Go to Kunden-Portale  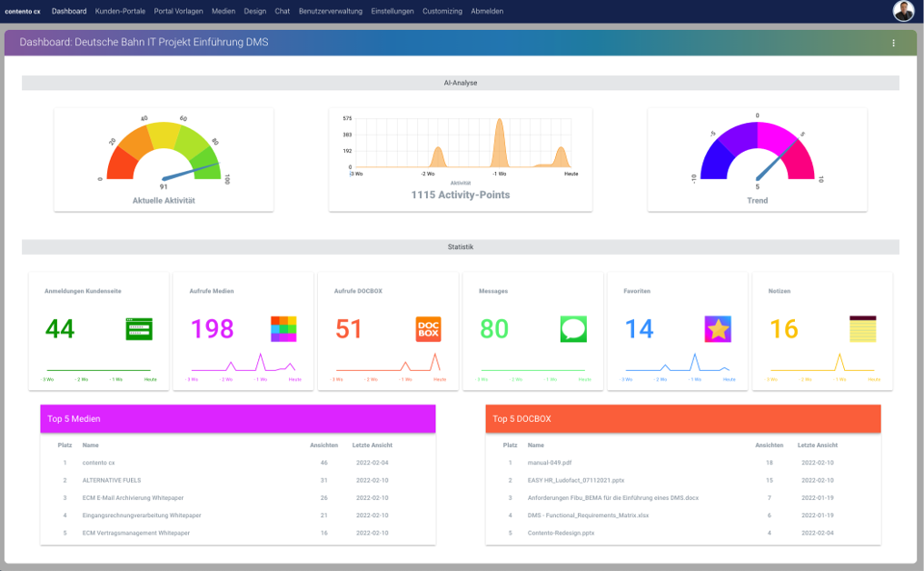[x=120, y=11]
